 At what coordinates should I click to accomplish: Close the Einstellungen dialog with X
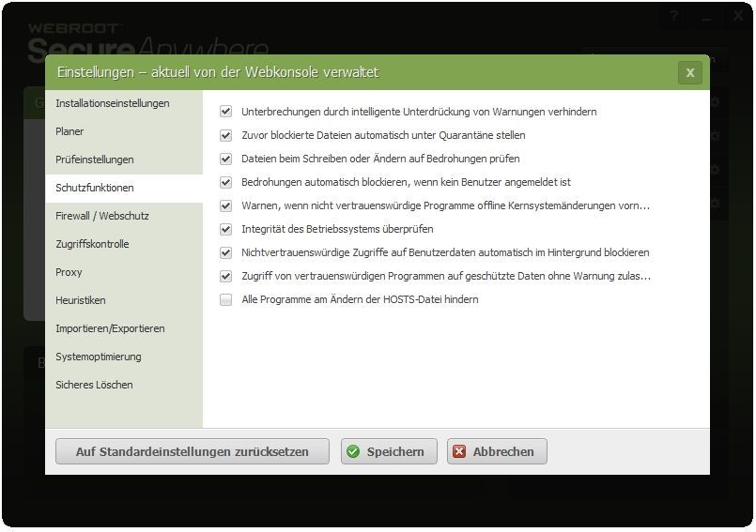[x=690, y=72]
